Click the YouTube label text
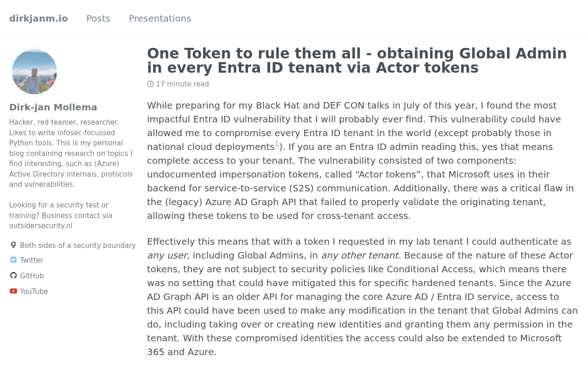This screenshot has height=368, width=588. [34, 291]
